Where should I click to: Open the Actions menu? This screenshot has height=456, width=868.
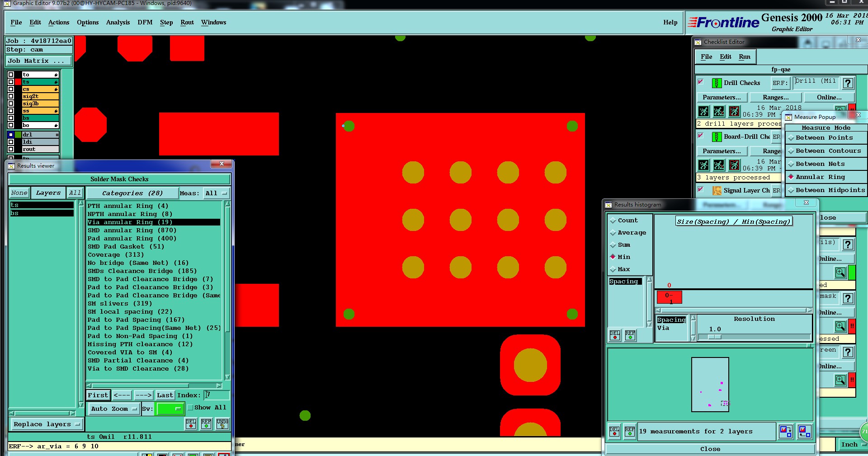pyautogui.click(x=59, y=22)
